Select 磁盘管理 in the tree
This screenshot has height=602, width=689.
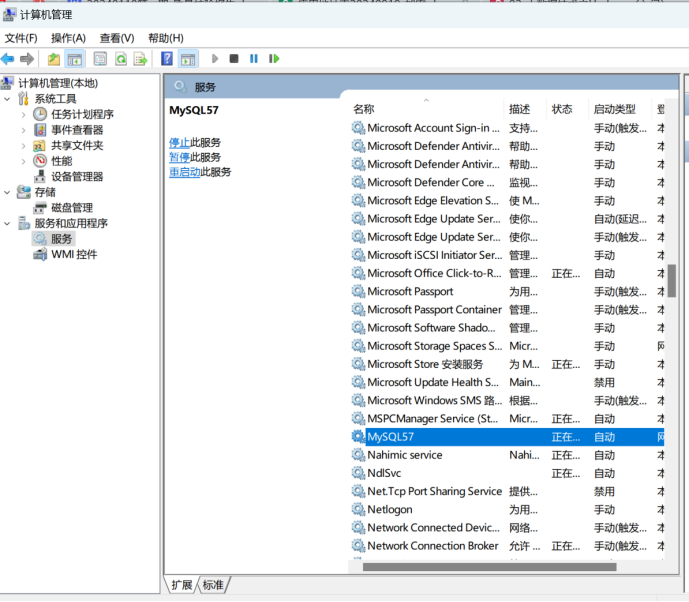coord(72,208)
